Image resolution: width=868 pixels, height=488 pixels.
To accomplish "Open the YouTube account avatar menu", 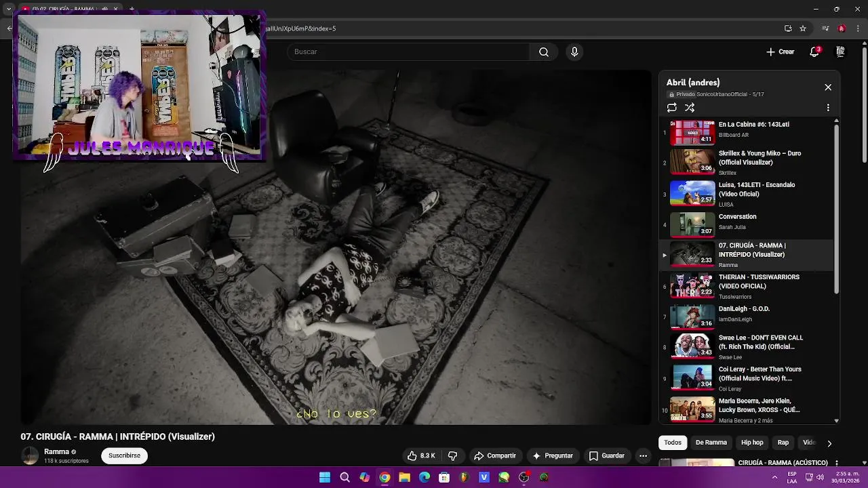I will coord(840,52).
